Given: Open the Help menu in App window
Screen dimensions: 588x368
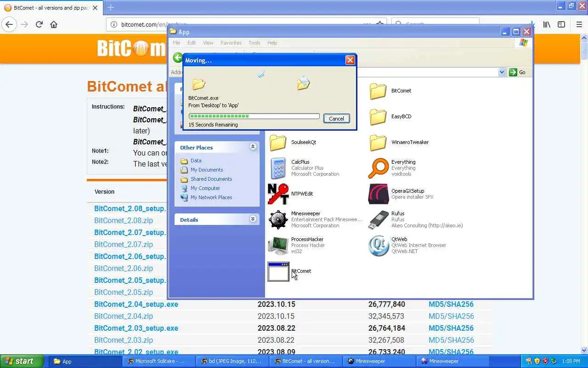Looking at the screenshot, I should point(272,43).
